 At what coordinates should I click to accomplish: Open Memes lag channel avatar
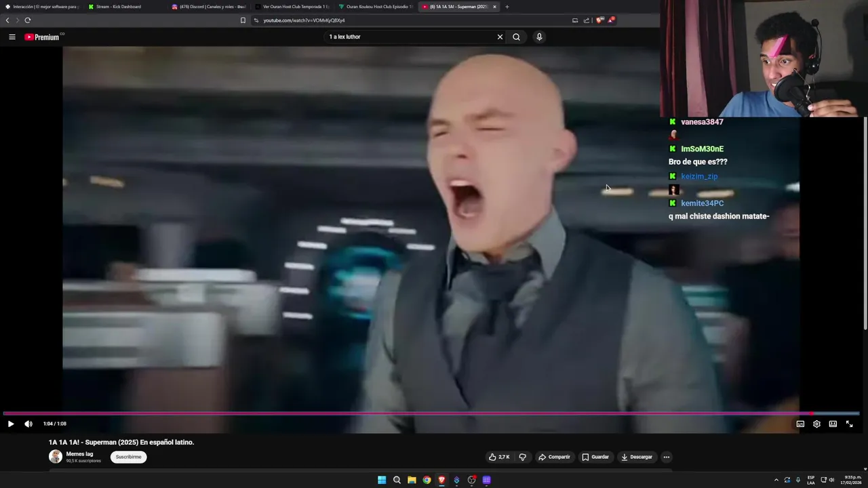pyautogui.click(x=56, y=457)
